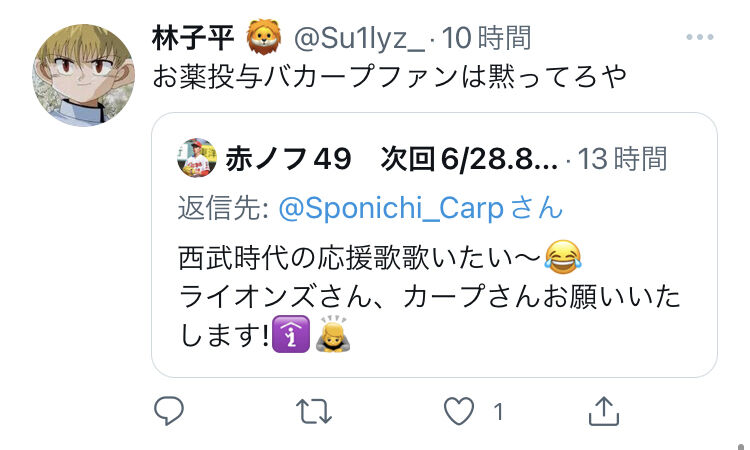Like the tweet with the heart icon
This screenshot has height=450, width=750.
click(x=459, y=411)
